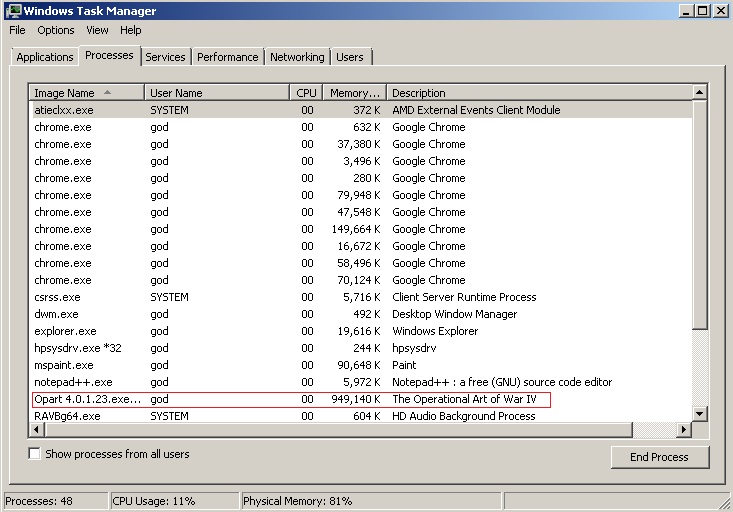The image size is (733, 512).
Task: Sort by Image Name column header
Action: pyautogui.click(x=87, y=93)
